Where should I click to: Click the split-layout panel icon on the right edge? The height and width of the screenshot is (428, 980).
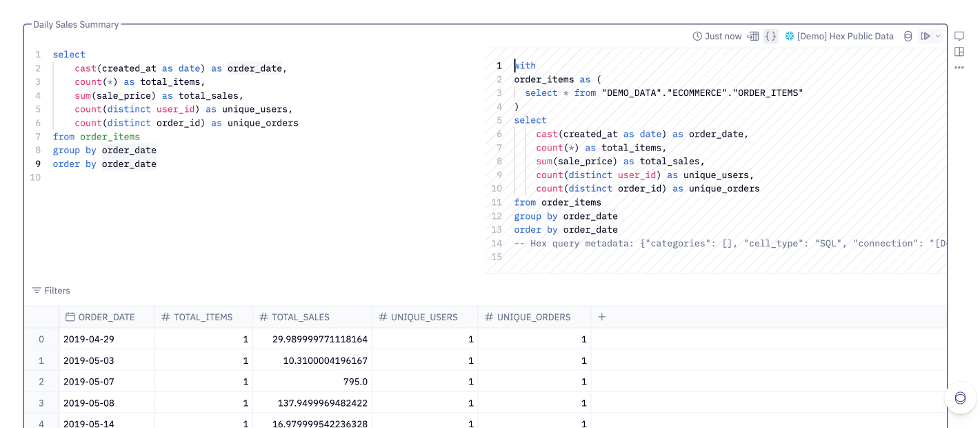pyautogui.click(x=959, y=52)
